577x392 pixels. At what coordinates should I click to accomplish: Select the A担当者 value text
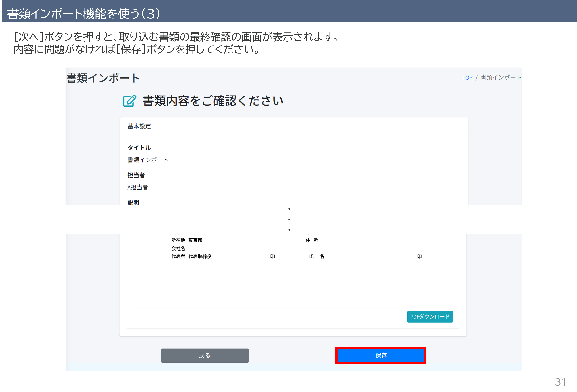(x=138, y=187)
